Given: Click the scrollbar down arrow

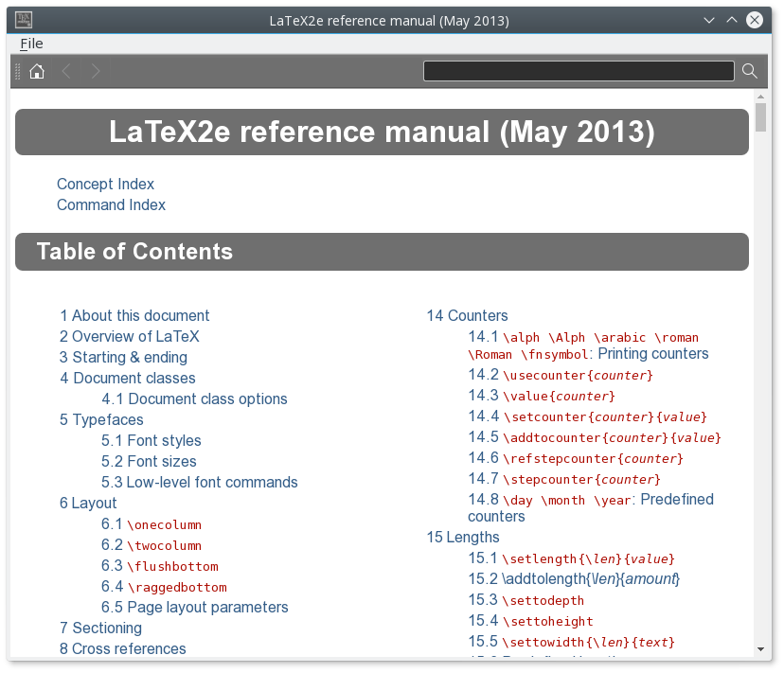Looking at the screenshot, I should coord(760,649).
